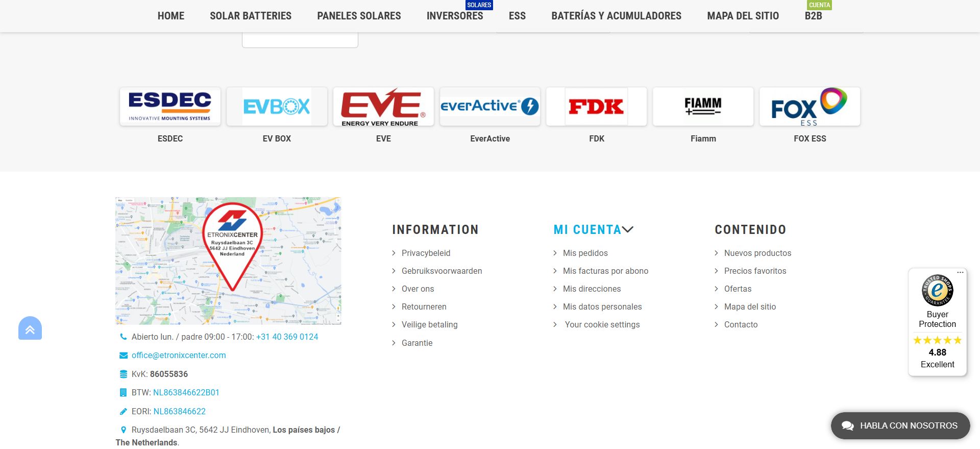
Task: Open the B2B menu item
Action: coord(813,16)
